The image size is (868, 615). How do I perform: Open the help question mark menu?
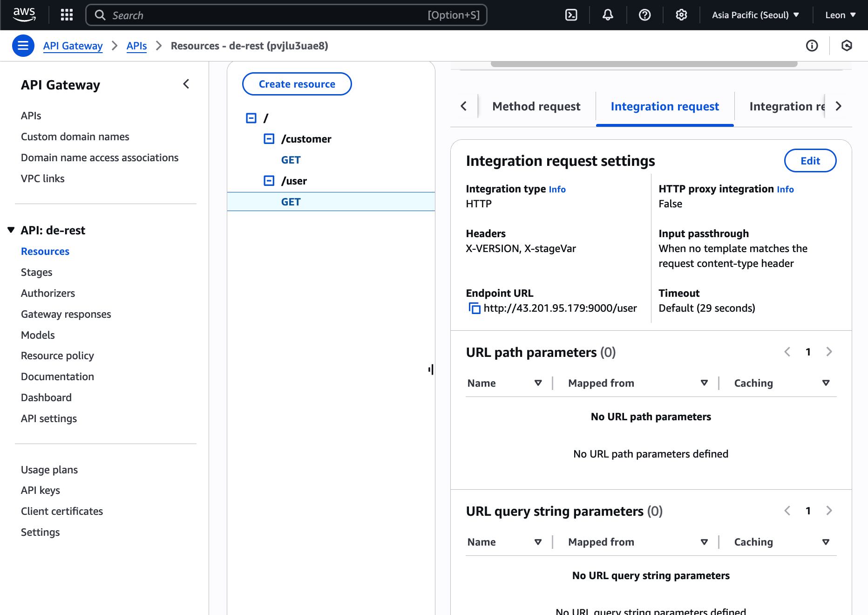(644, 15)
